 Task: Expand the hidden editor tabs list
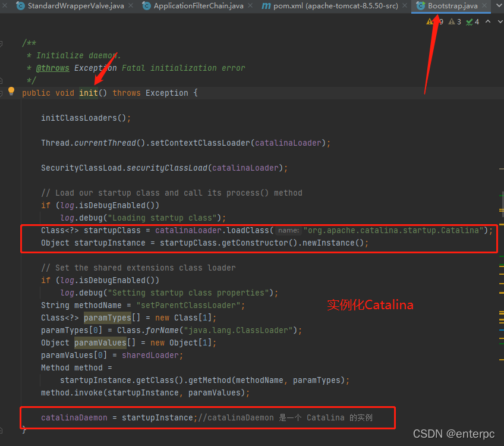[500, 5]
